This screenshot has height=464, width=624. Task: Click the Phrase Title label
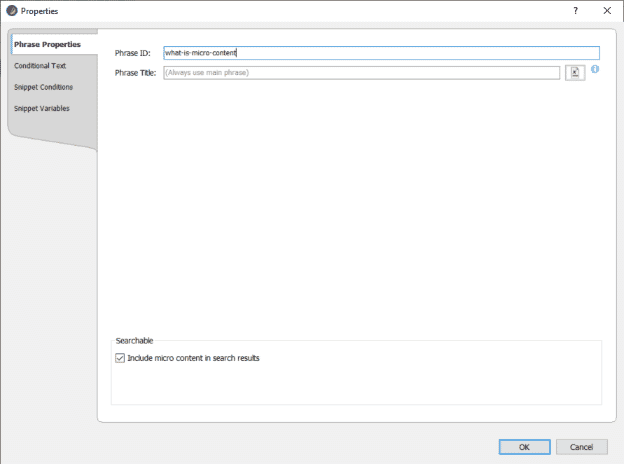tap(135, 73)
